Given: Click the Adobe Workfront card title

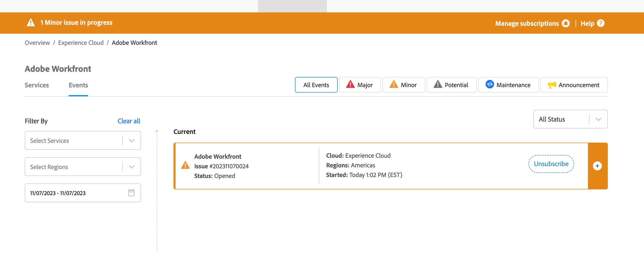Looking at the screenshot, I should pos(217,156).
